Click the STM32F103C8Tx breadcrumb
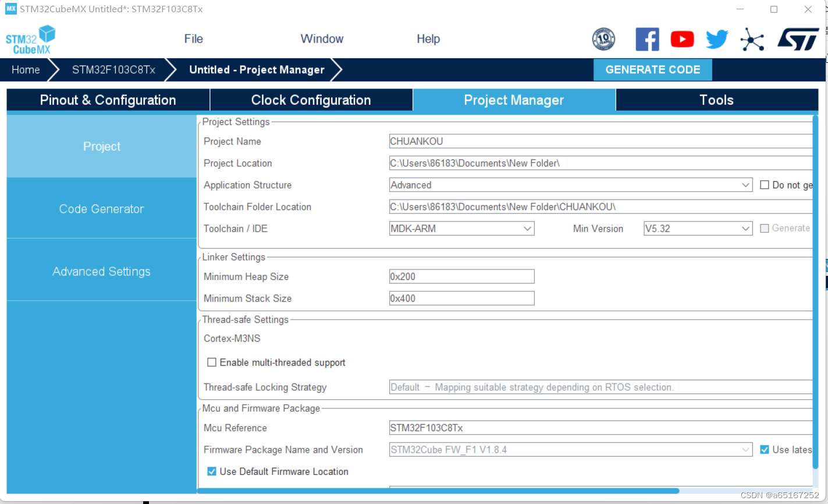 113,70
